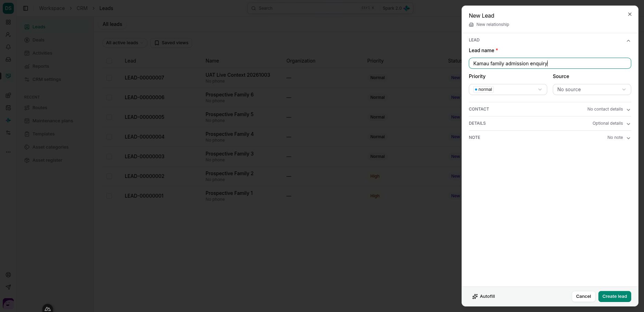The height and width of the screenshot is (312, 644).
Task: Click the Lead name input field
Action: (x=550, y=63)
